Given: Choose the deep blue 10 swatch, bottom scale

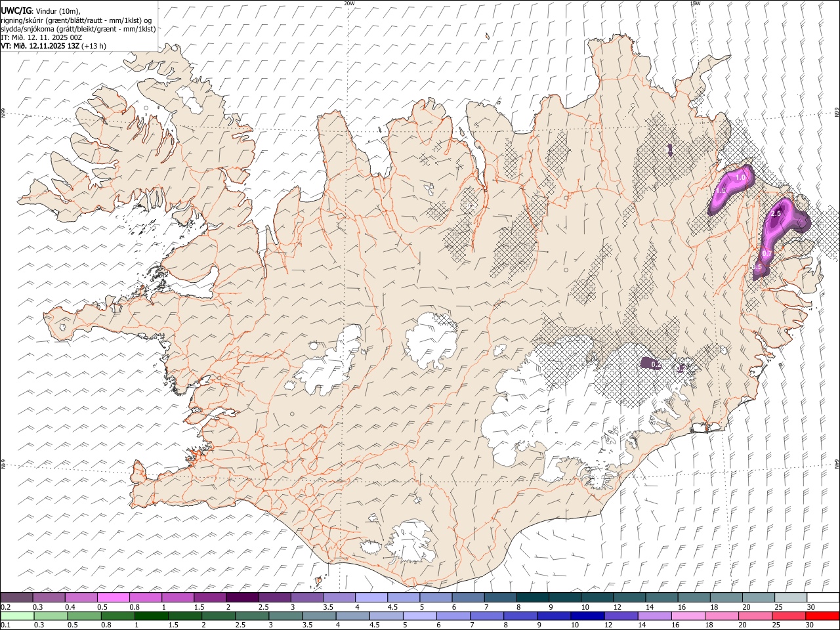Looking at the screenshot, I should click(x=587, y=616).
